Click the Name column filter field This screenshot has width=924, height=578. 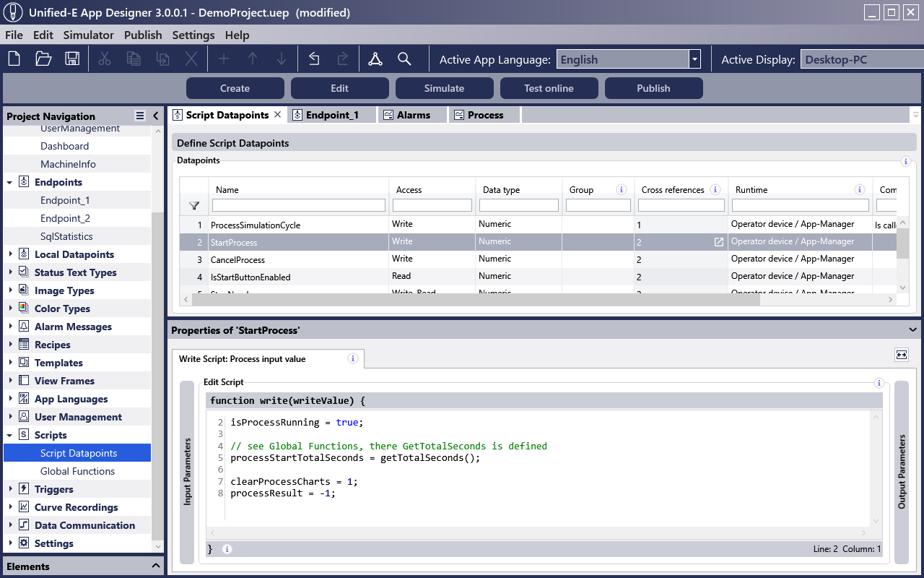point(299,206)
